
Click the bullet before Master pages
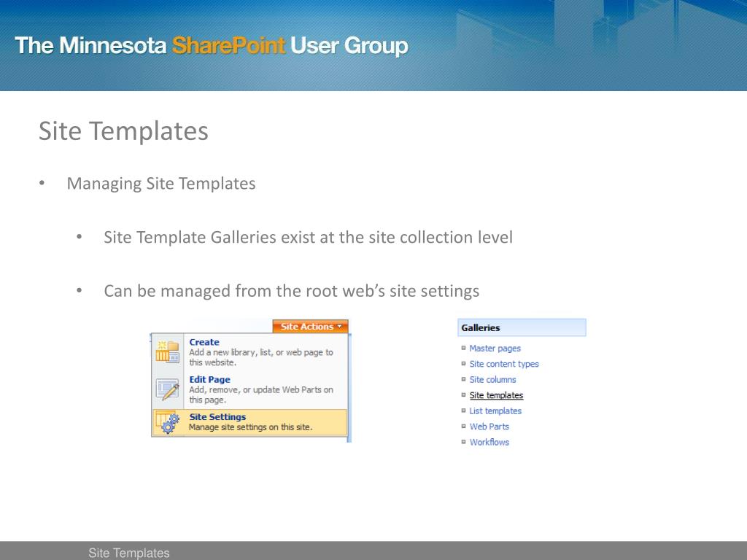[x=463, y=348]
